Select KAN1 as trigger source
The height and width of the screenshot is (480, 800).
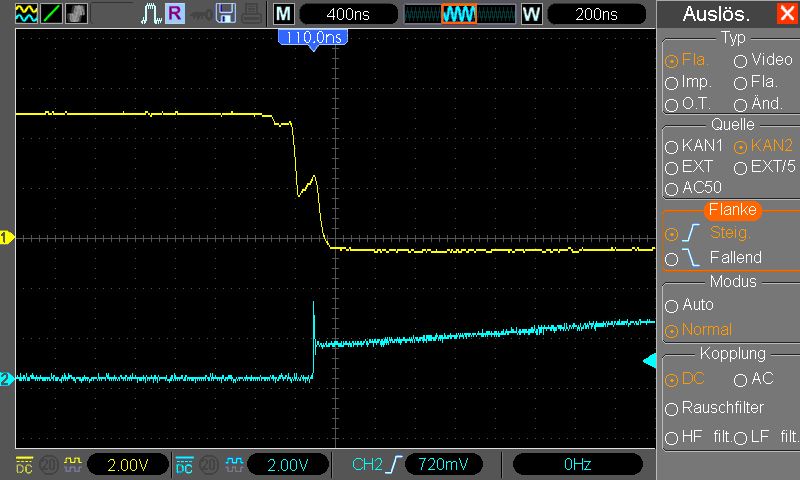coord(694,145)
